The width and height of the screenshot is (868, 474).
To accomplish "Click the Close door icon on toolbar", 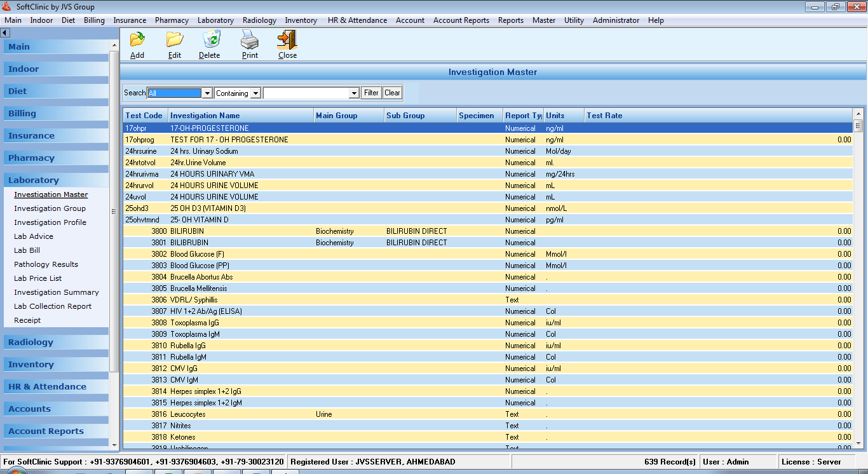I will (x=287, y=44).
